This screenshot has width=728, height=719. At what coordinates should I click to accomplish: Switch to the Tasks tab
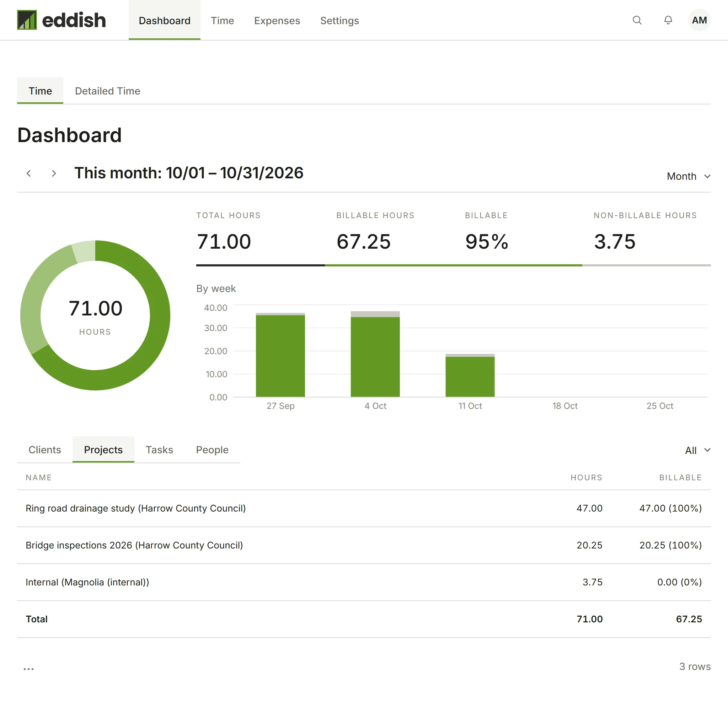click(x=159, y=450)
